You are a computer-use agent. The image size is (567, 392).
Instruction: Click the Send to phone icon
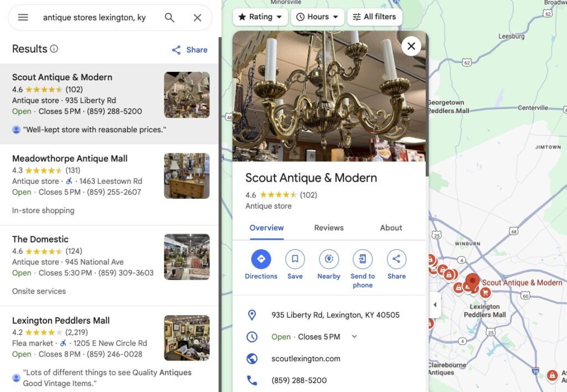(x=363, y=259)
